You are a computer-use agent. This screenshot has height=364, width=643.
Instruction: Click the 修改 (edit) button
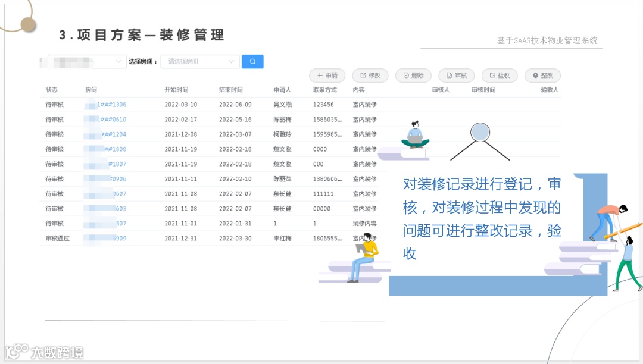pyautogui.click(x=370, y=76)
